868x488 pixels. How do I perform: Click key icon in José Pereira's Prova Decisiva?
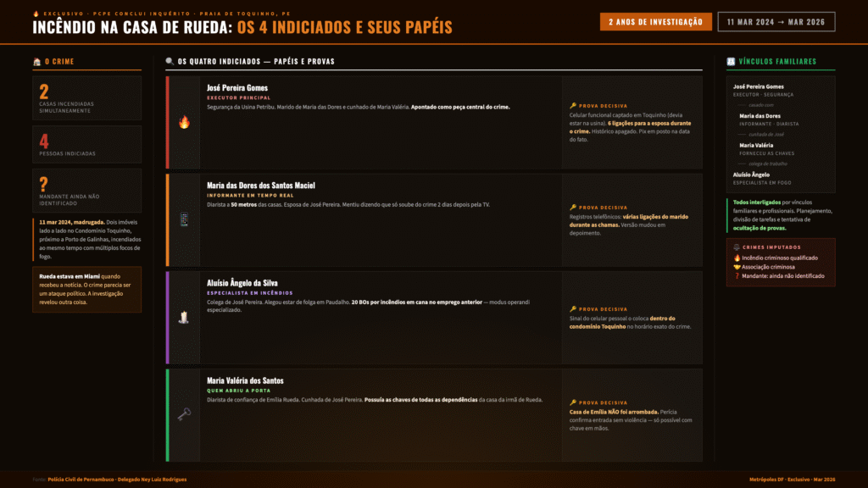point(573,107)
